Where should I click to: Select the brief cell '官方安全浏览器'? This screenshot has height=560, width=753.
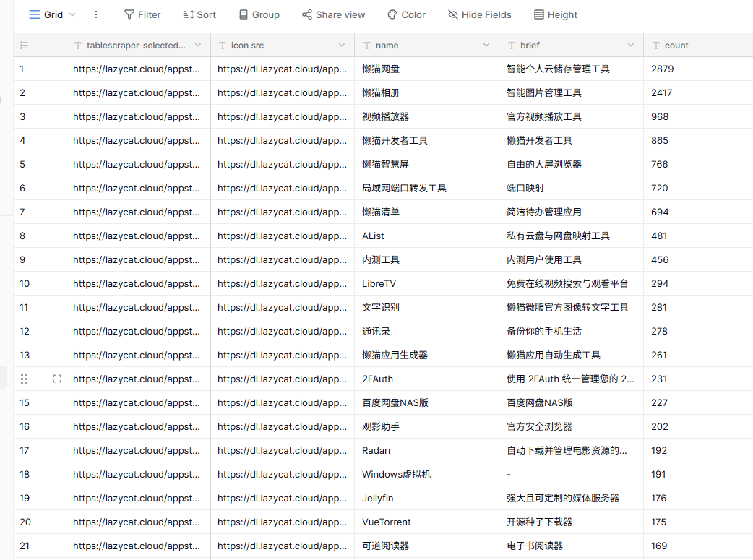[x=572, y=426]
